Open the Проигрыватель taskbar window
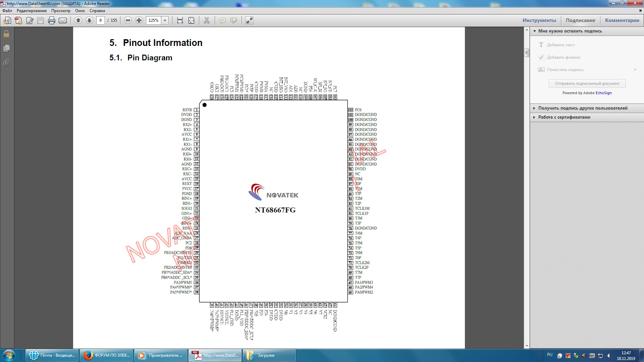644x362 pixels. [x=161, y=355]
